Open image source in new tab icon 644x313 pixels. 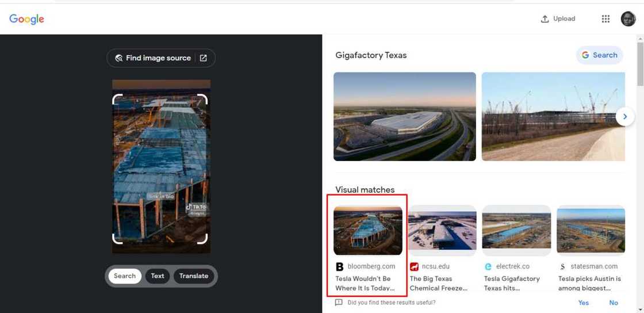click(x=204, y=58)
